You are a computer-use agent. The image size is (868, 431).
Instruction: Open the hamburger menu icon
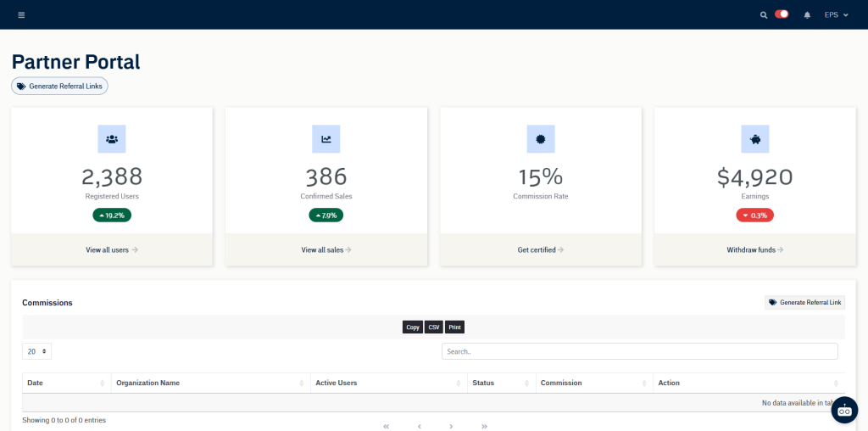coord(21,14)
